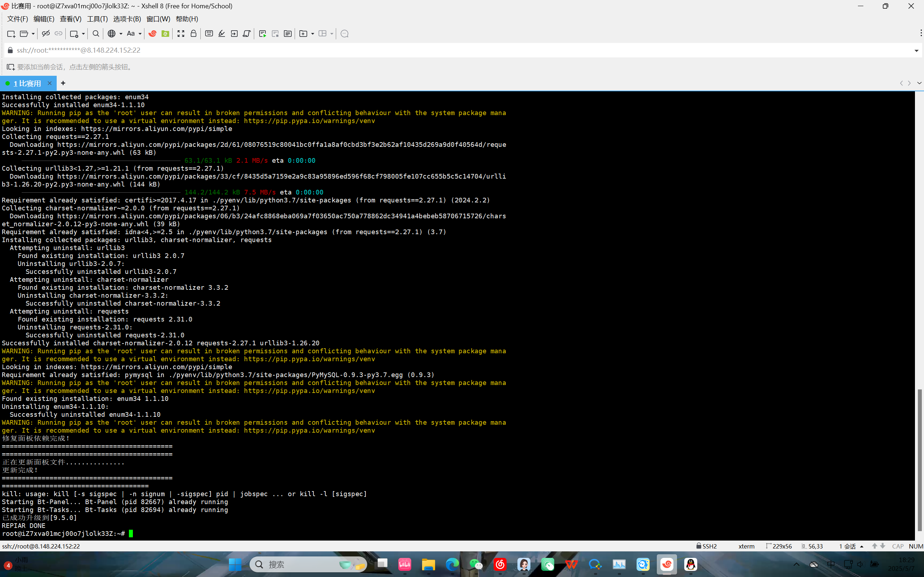Toggle full screen mode icon
924x577 pixels.
[x=181, y=34]
